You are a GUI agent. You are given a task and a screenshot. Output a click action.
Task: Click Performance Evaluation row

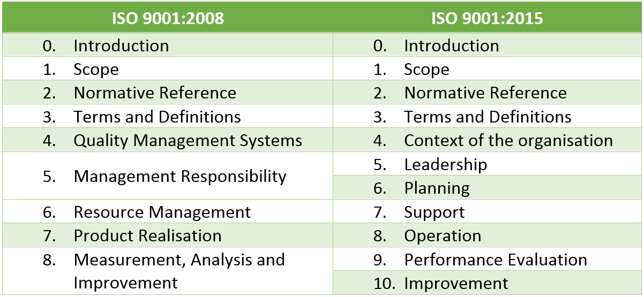tap(488, 260)
